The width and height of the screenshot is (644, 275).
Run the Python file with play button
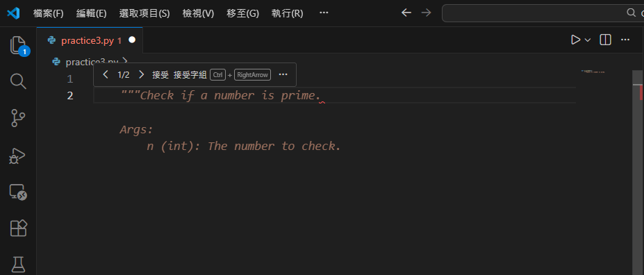575,40
